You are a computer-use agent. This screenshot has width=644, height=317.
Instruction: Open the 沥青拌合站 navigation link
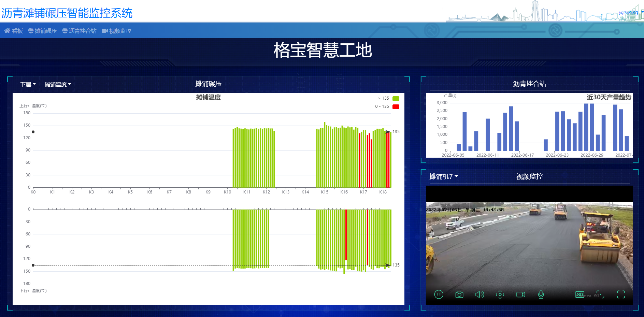point(80,31)
